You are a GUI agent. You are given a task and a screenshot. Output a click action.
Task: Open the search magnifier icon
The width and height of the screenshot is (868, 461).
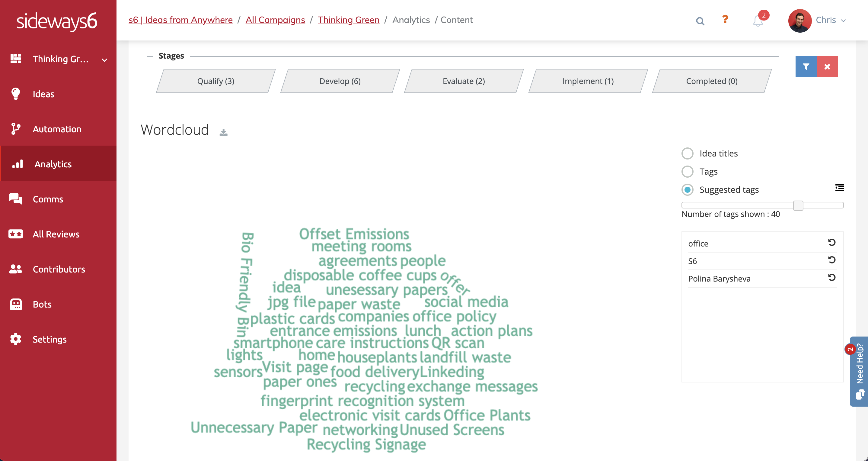click(700, 21)
